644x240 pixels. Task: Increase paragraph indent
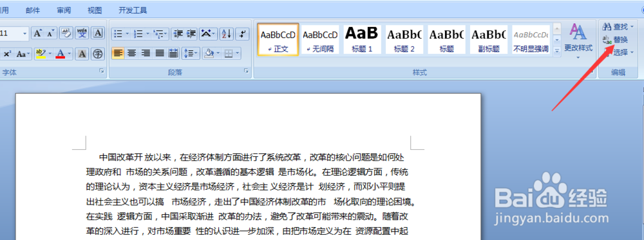191,33
